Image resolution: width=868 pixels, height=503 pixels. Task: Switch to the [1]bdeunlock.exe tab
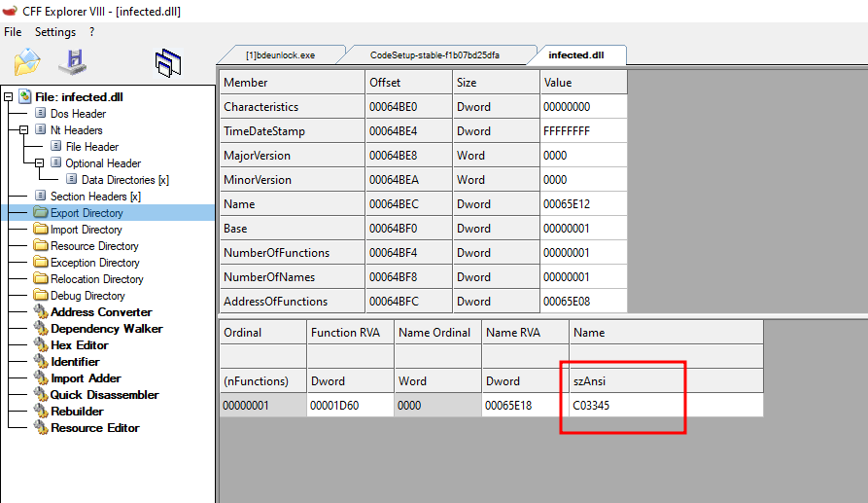coord(280,55)
